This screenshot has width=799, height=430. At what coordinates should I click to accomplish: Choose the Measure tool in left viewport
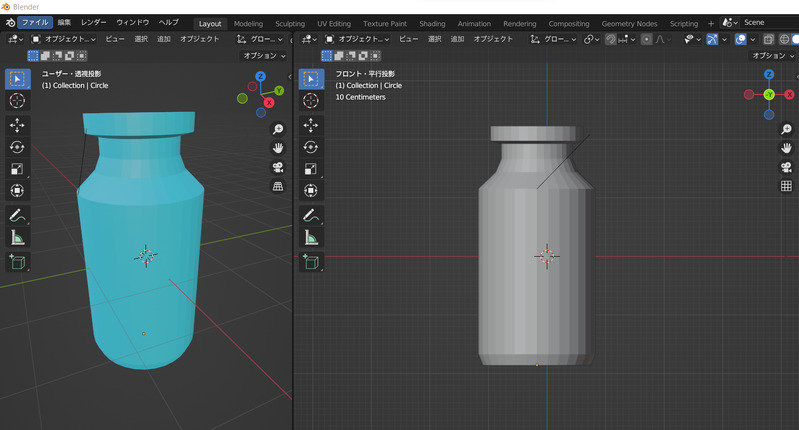click(17, 238)
